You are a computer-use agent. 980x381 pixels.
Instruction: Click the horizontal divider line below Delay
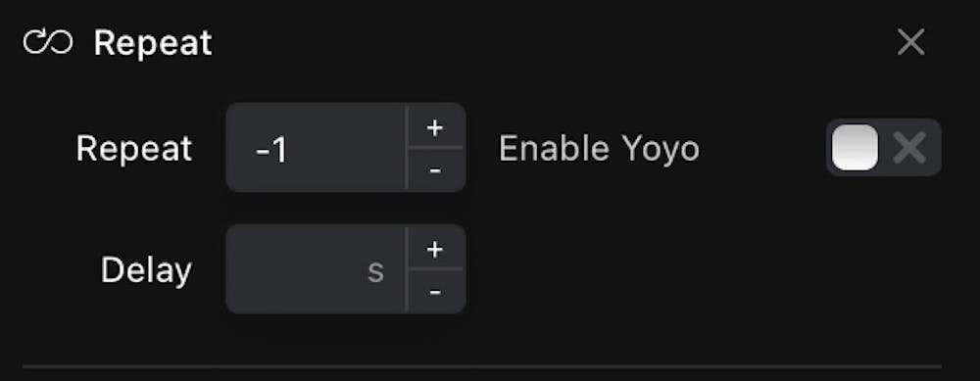pyautogui.click(x=482, y=366)
